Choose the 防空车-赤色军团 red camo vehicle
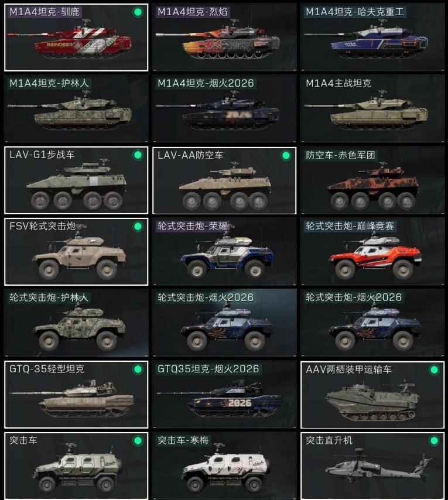The height and width of the screenshot is (500, 448). point(372,180)
